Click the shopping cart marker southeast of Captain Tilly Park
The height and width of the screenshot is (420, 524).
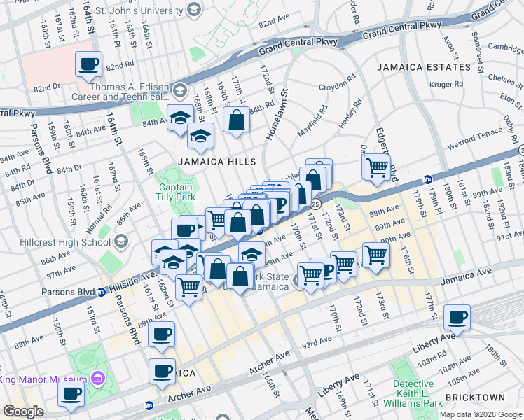[216, 220]
